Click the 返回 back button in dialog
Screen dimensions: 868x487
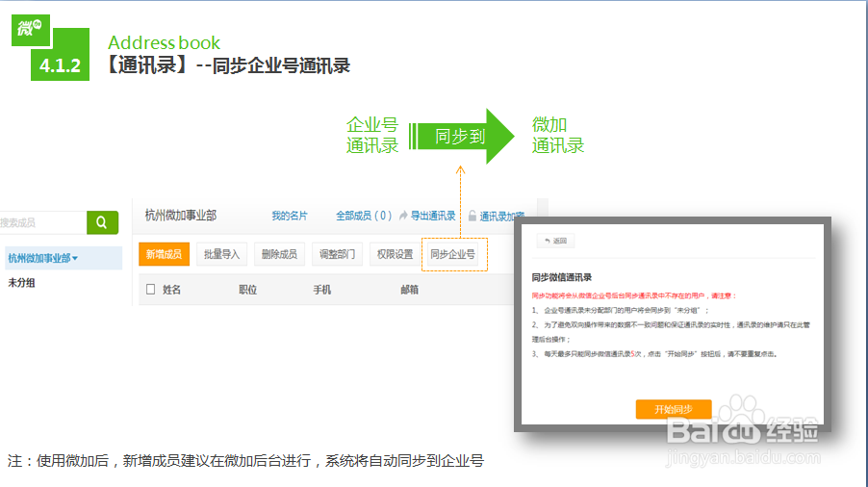(x=556, y=241)
